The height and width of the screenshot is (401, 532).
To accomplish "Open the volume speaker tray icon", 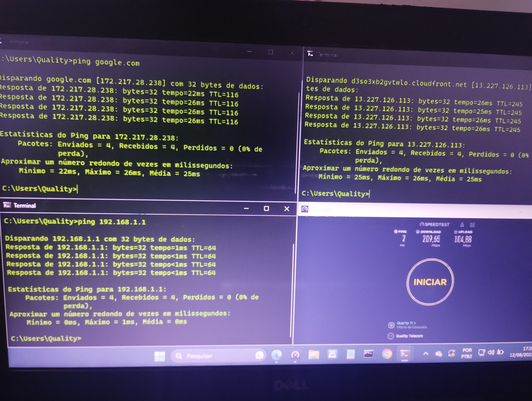I will point(491,352).
